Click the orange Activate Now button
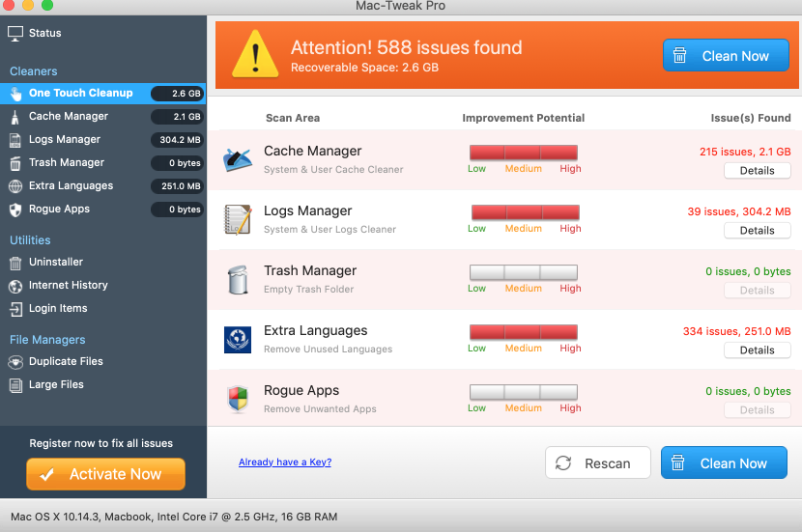Viewport: 802px width, 532px height. (105, 474)
